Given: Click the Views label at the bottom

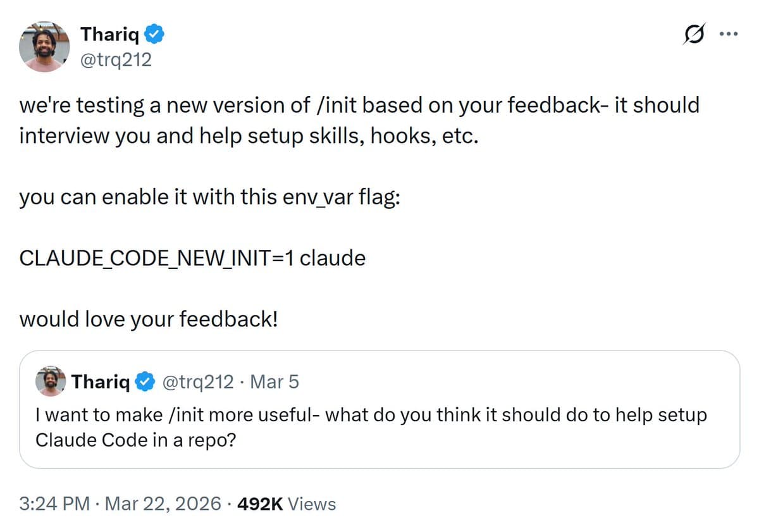Looking at the screenshot, I should (312, 504).
